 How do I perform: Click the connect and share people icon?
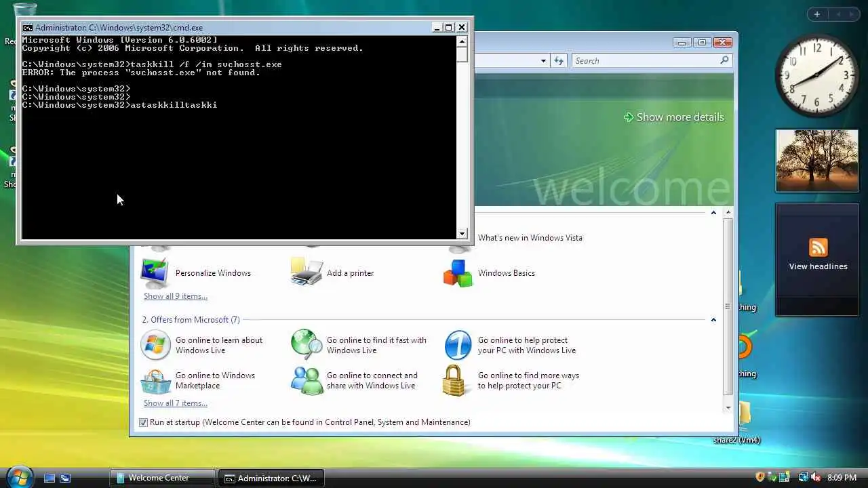coord(307,381)
